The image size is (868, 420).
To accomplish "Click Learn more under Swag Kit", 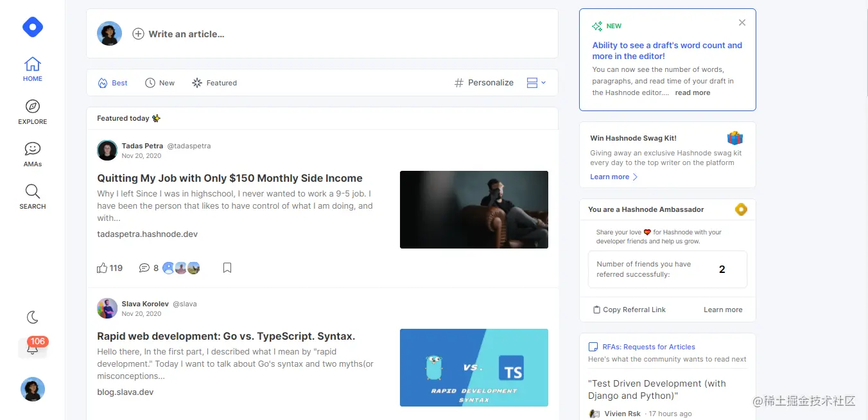I will (614, 177).
